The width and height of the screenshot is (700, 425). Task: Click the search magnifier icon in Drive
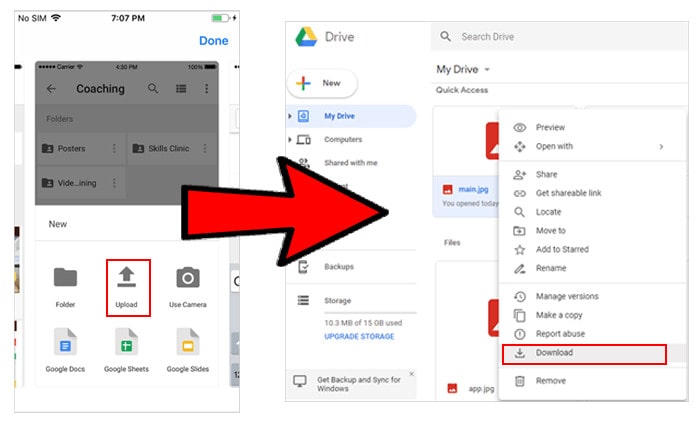click(445, 37)
